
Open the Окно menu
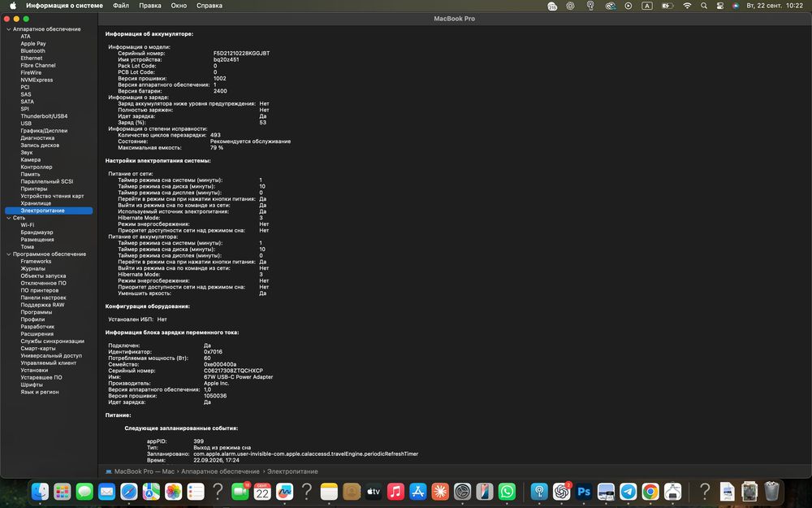[179, 6]
